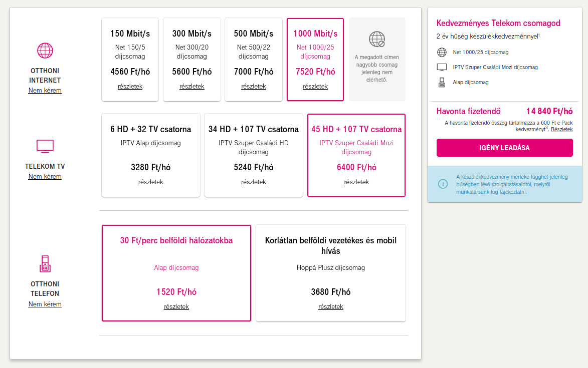This screenshot has width=588, height=368.
Task: Select the 300 Mbit/s internet package
Action: 192,60
